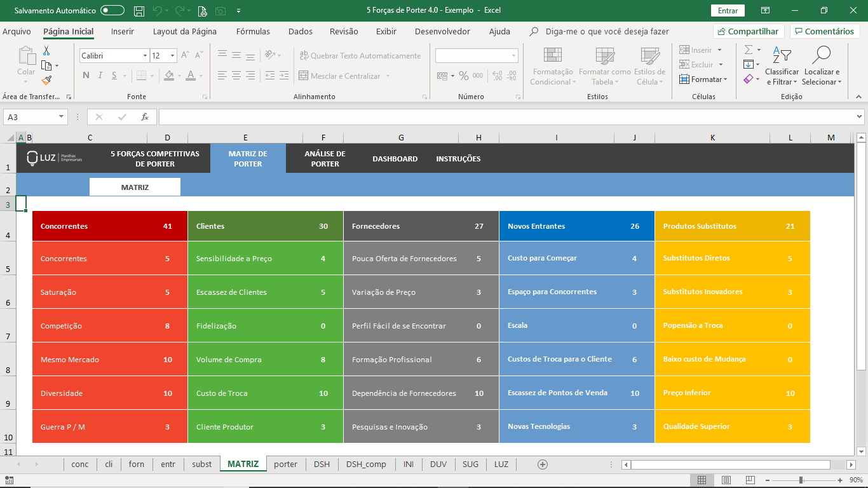Click the Entrar sign-in button
The height and width of the screenshot is (488, 868).
(x=728, y=11)
